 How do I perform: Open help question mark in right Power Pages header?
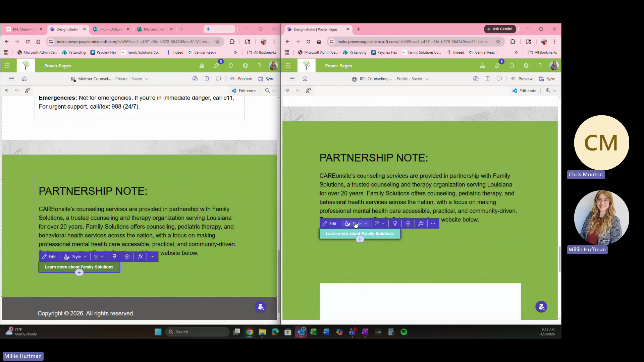(x=540, y=66)
